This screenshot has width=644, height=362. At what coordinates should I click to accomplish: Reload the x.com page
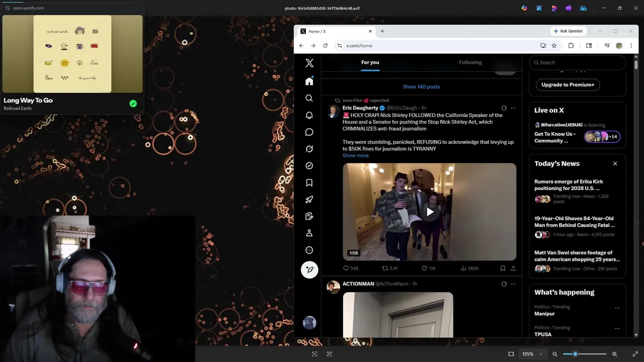coord(325,46)
